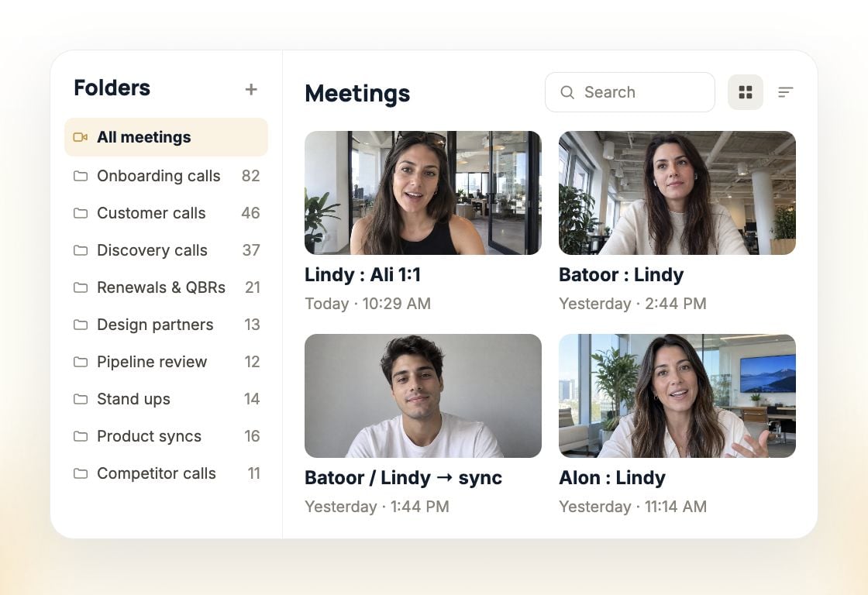This screenshot has height=595, width=868.
Task: Select the All meetings folder
Action: pyautogui.click(x=166, y=136)
